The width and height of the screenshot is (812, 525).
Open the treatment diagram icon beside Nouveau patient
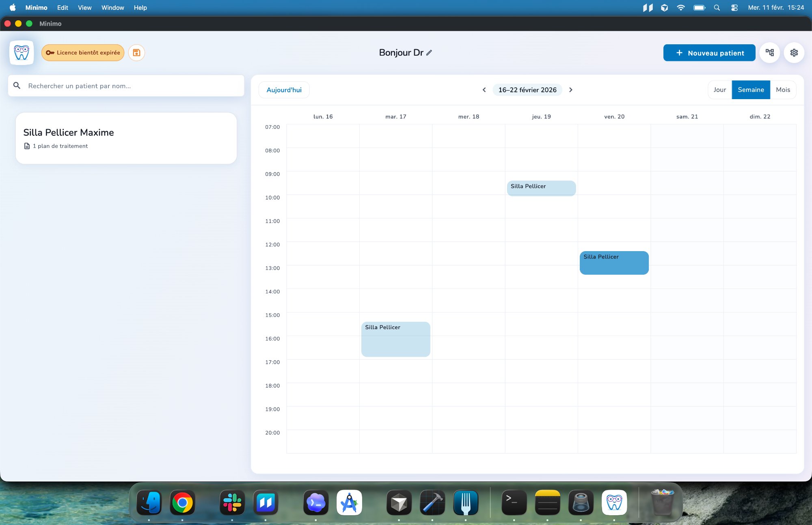pos(769,52)
